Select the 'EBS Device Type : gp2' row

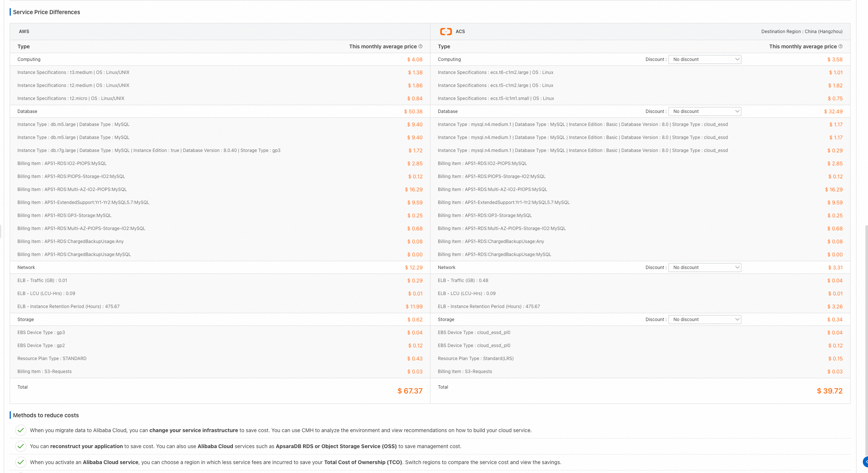tap(220, 346)
